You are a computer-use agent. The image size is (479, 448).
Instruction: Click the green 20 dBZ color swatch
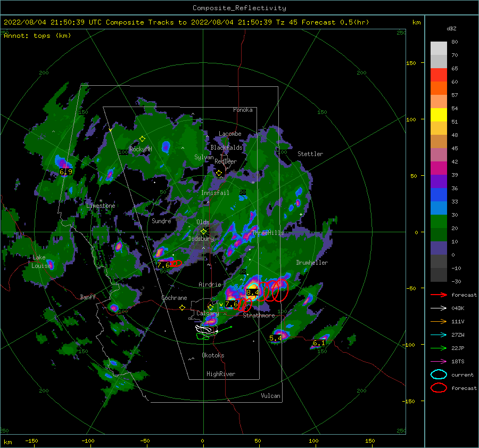click(x=439, y=221)
